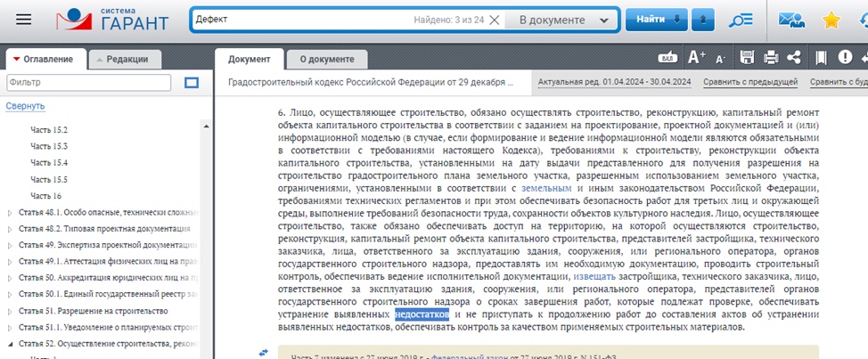Open the mail consultant (envelope with person) icon
Screen dimensions: 868x359
(x=791, y=20)
